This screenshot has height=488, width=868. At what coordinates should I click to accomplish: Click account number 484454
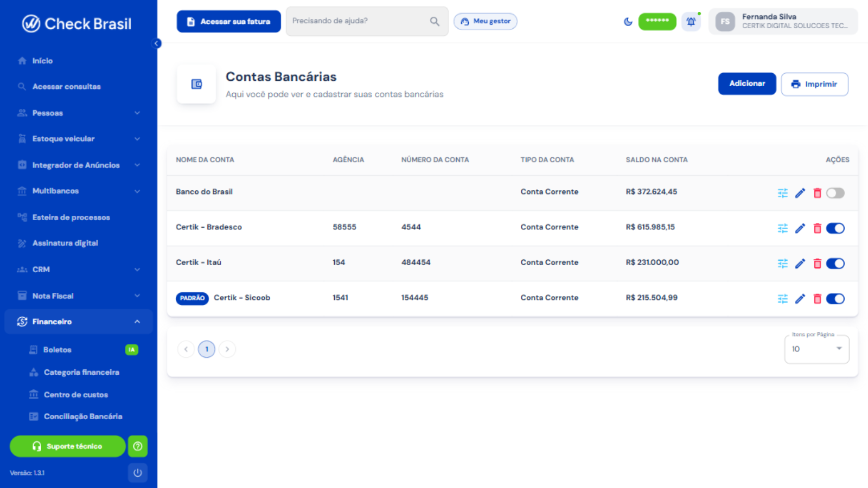click(x=416, y=262)
